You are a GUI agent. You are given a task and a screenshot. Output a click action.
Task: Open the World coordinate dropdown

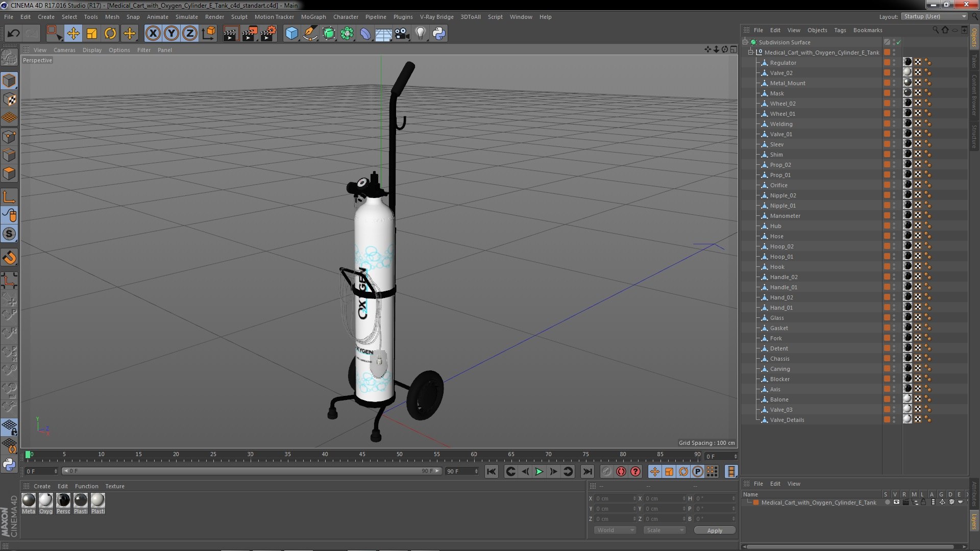point(615,530)
